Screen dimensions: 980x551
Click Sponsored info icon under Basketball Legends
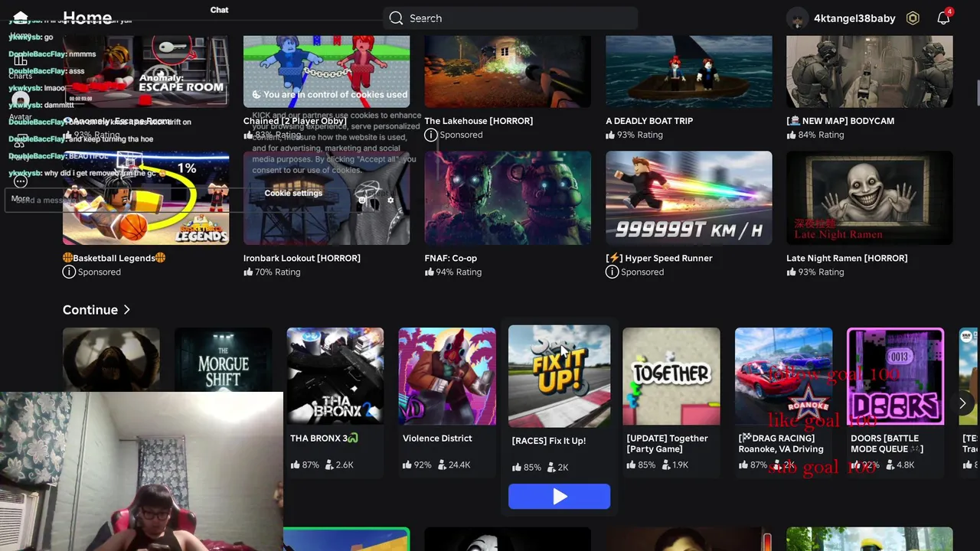(69, 272)
